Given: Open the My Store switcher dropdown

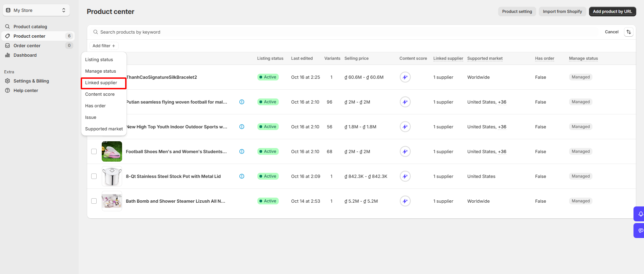Looking at the screenshot, I should point(36,10).
